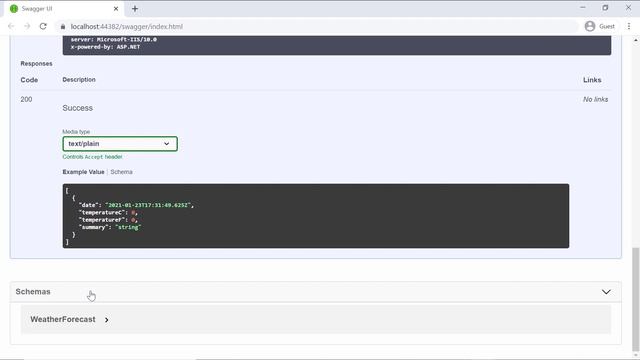Click the Success description text
The width and height of the screenshot is (640, 360).
coord(78,108)
